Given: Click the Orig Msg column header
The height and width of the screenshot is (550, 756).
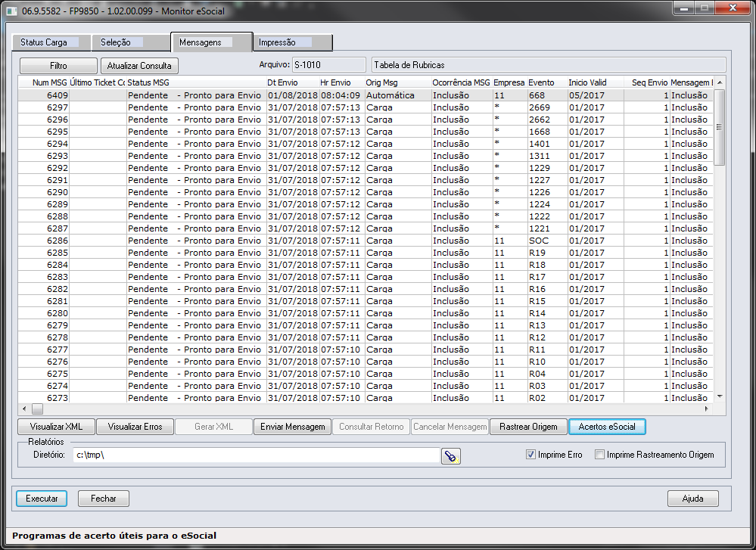Looking at the screenshot, I should [x=398, y=82].
